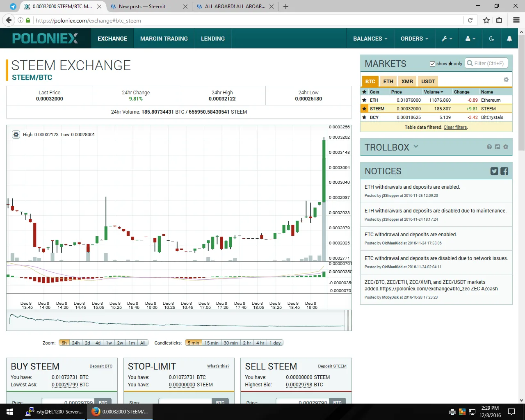Switch markets to USDT tab
The width and height of the screenshot is (525, 420).
428,81
